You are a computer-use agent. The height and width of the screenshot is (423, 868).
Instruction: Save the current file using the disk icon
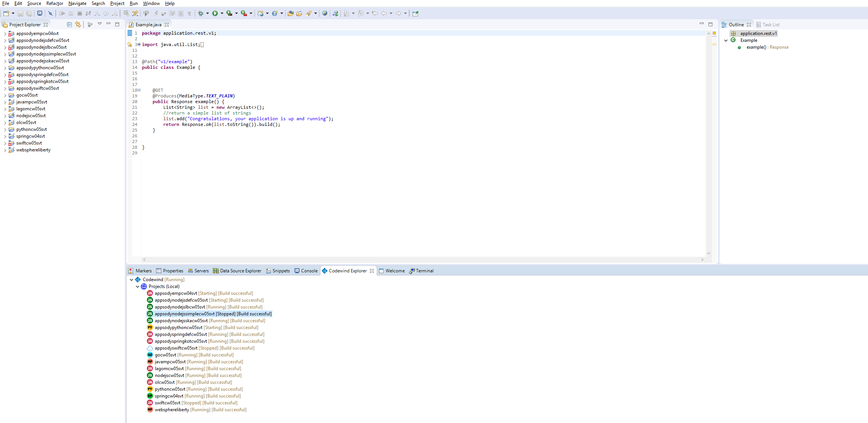click(x=20, y=13)
